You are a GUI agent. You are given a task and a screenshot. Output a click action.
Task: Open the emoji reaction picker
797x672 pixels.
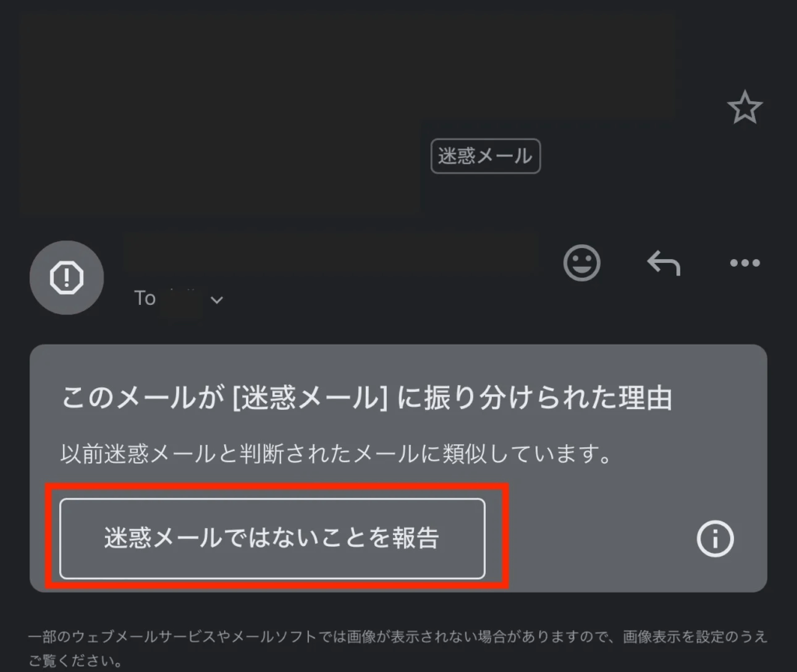click(x=581, y=263)
